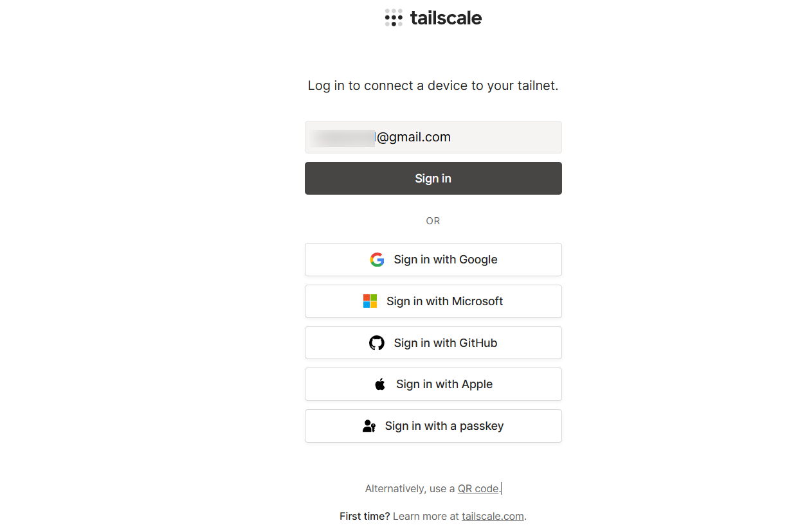
Task: Focus the email address input field
Action: (x=433, y=137)
